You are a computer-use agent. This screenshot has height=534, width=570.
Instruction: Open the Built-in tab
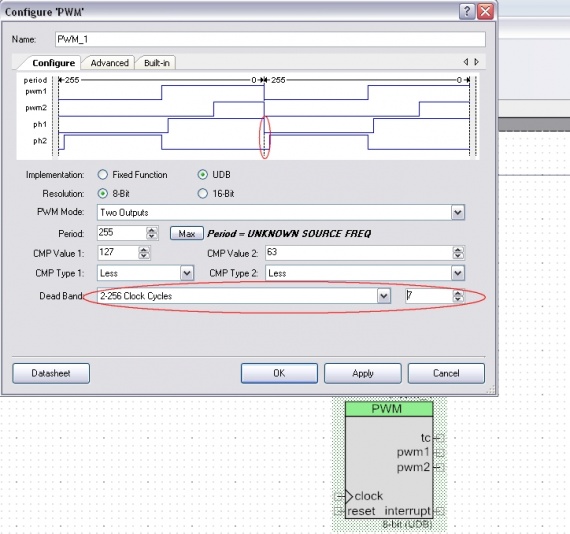157,63
